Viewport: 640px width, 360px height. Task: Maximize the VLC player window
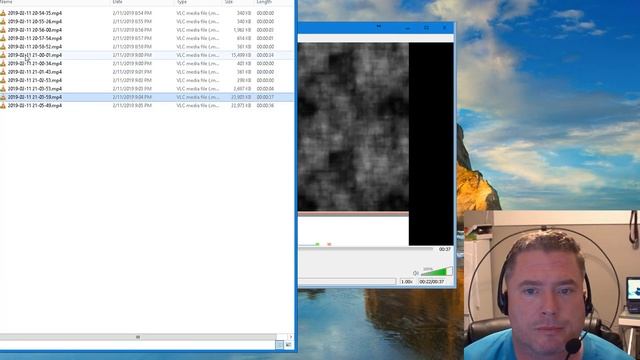click(x=426, y=28)
